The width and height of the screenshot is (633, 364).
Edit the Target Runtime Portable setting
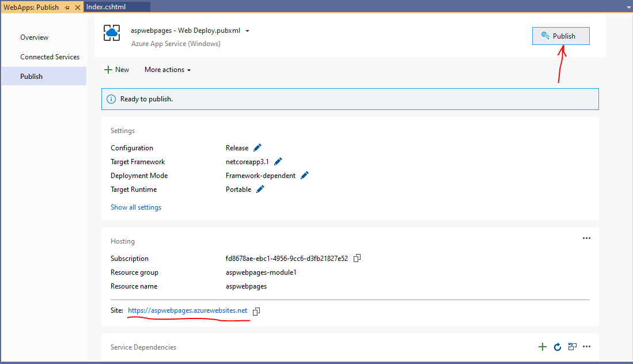pos(260,189)
